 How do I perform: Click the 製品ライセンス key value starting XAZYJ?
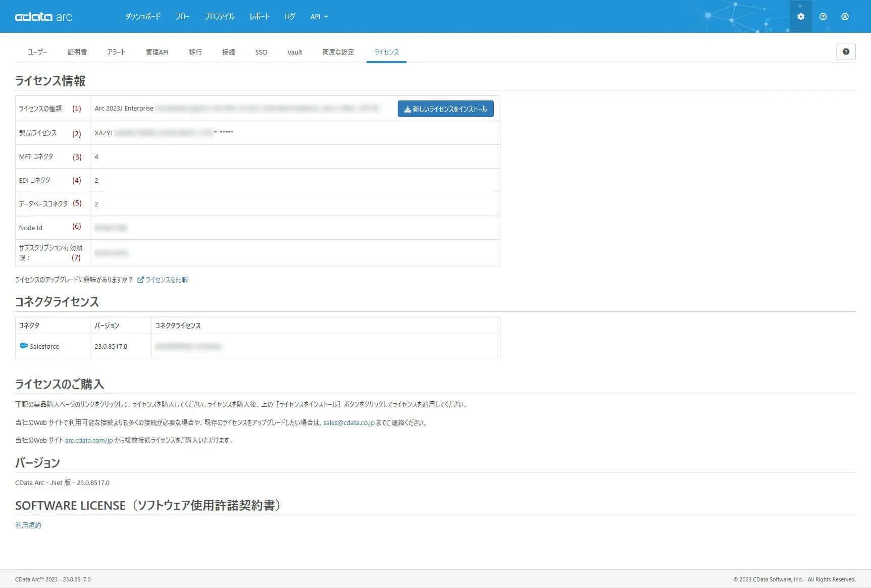coord(164,133)
